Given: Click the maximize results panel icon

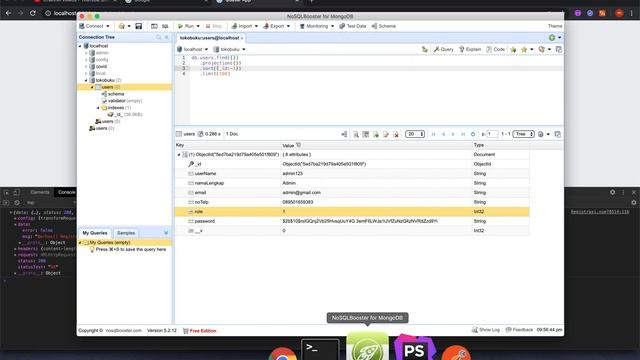Looking at the screenshot, I should 558,134.
